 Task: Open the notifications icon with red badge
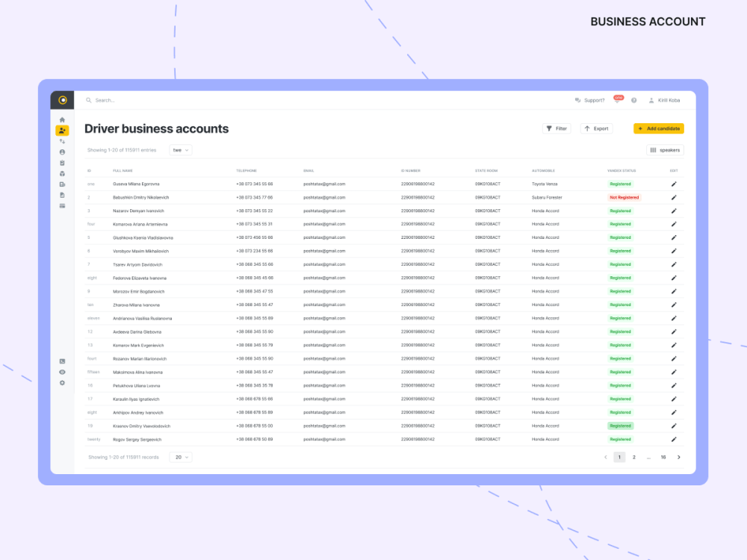pyautogui.click(x=618, y=99)
